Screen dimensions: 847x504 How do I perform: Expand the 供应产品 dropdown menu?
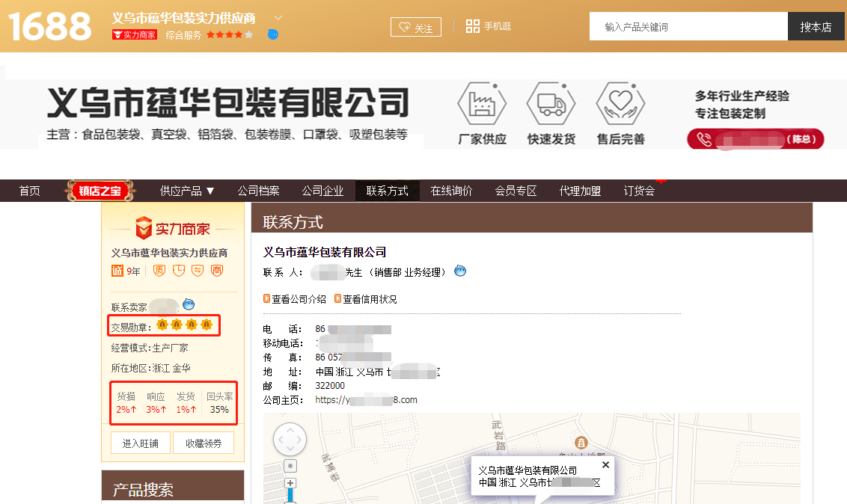187,191
